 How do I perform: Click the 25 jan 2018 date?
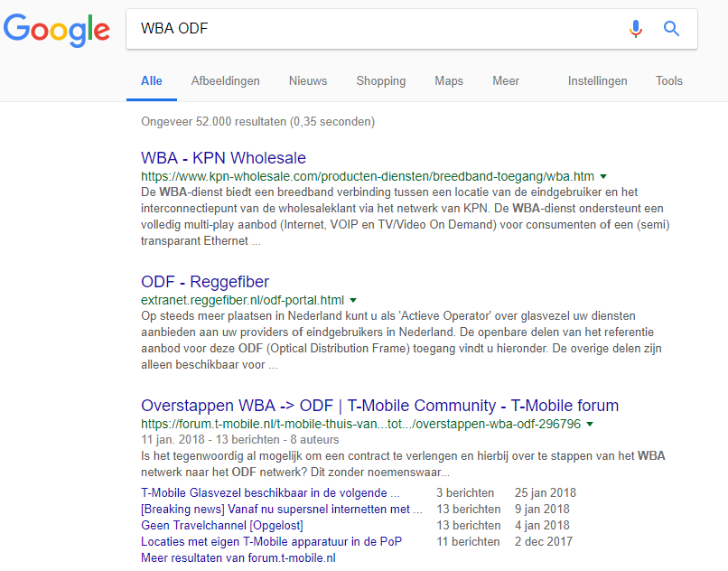pyautogui.click(x=545, y=492)
